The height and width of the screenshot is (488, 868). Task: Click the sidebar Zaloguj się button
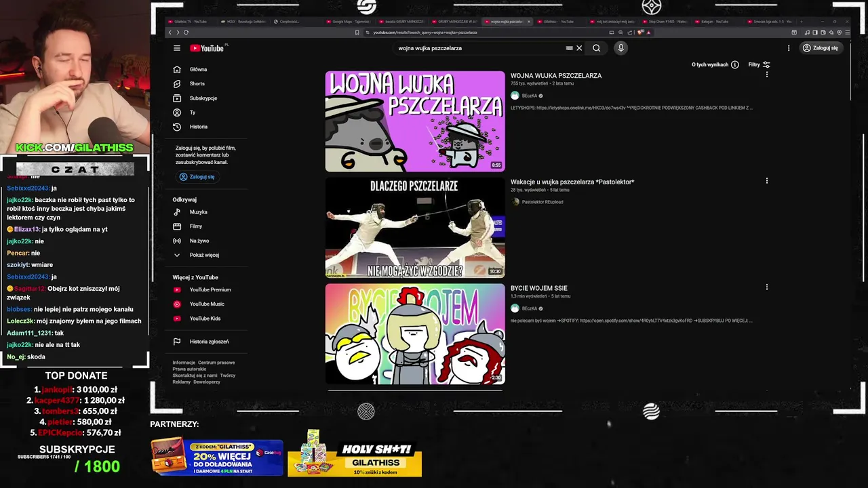click(197, 177)
